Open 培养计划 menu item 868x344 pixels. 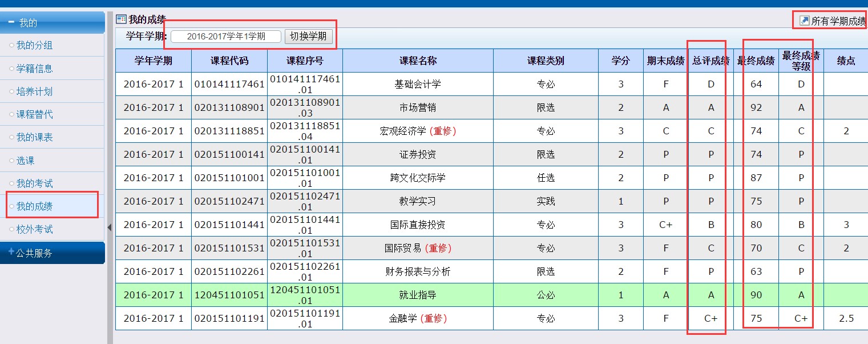34,91
